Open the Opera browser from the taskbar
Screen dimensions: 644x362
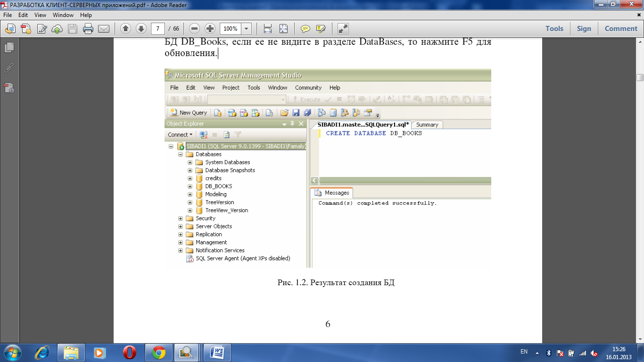(x=129, y=352)
